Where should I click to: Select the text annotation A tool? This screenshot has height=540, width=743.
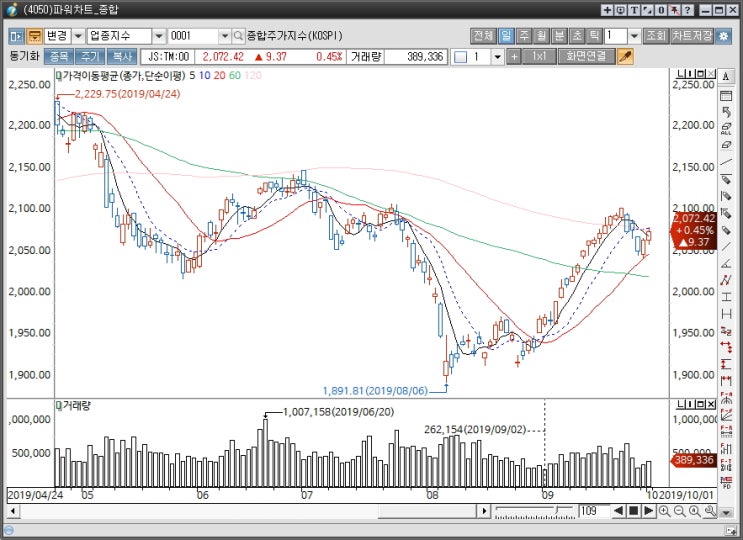[x=725, y=77]
